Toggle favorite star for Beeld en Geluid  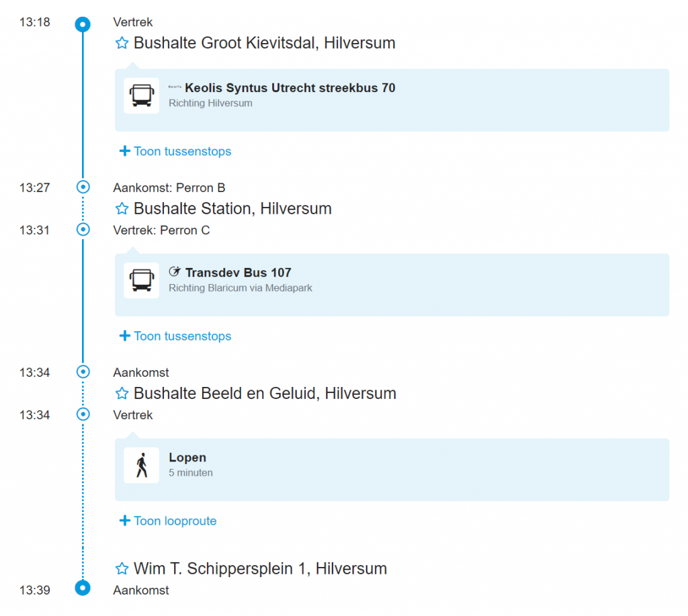pos(122,394)
